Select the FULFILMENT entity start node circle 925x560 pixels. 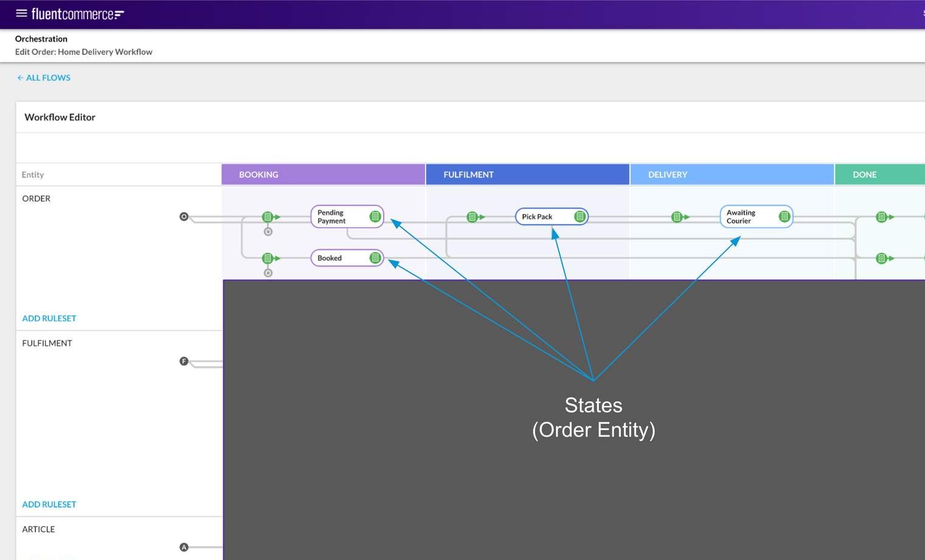pyautogui.click(x=184, y=361)
